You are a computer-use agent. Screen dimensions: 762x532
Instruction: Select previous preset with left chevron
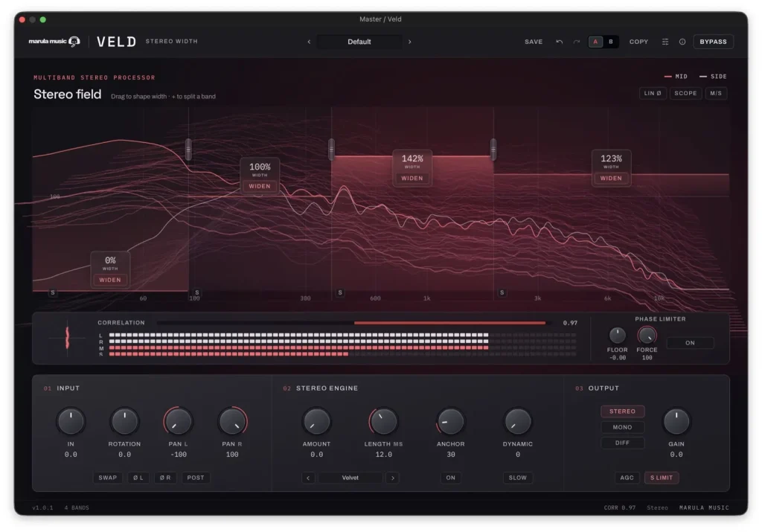[309, 42]
